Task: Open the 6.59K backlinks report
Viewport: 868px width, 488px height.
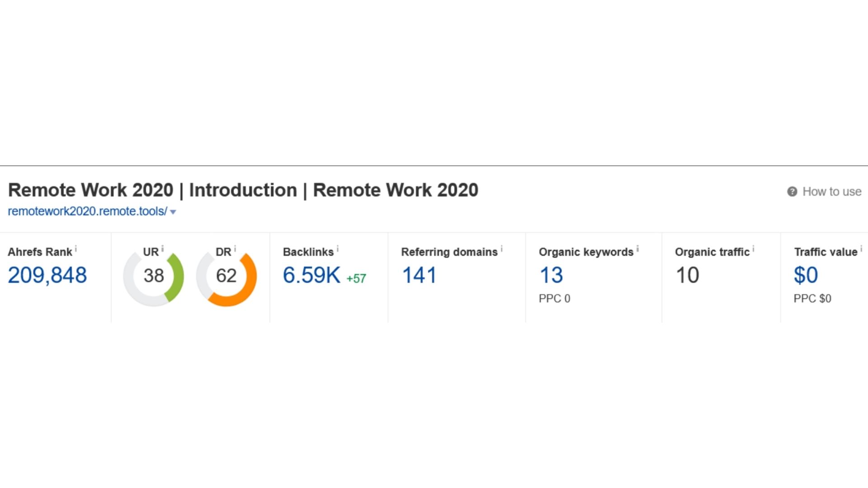Action: pos(311,275)
